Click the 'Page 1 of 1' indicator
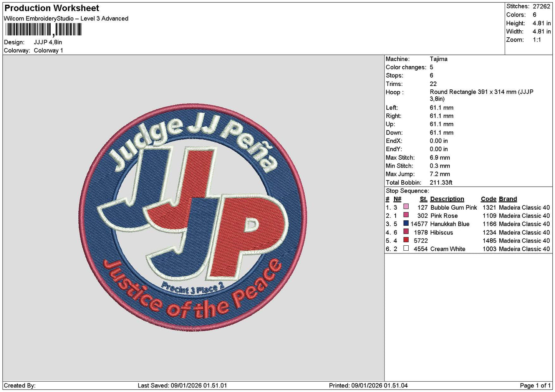Screen dimensions: 555x392 point(535,385)
